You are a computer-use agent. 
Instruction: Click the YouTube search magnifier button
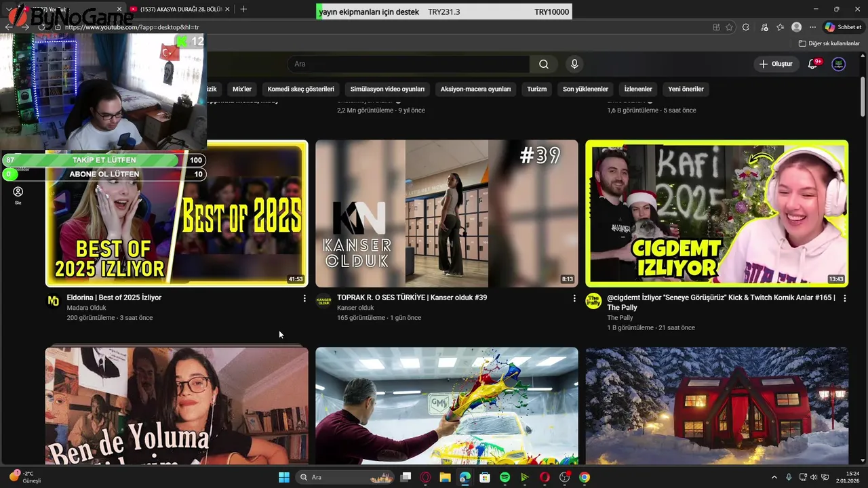tap(544, 64)
